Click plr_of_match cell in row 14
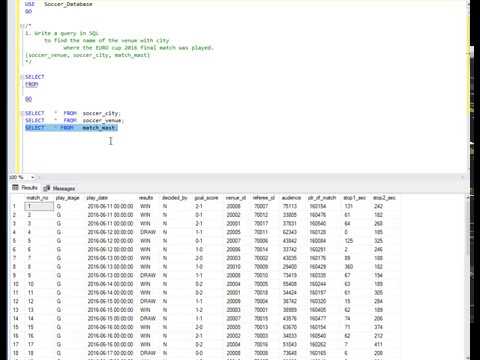 318,319
